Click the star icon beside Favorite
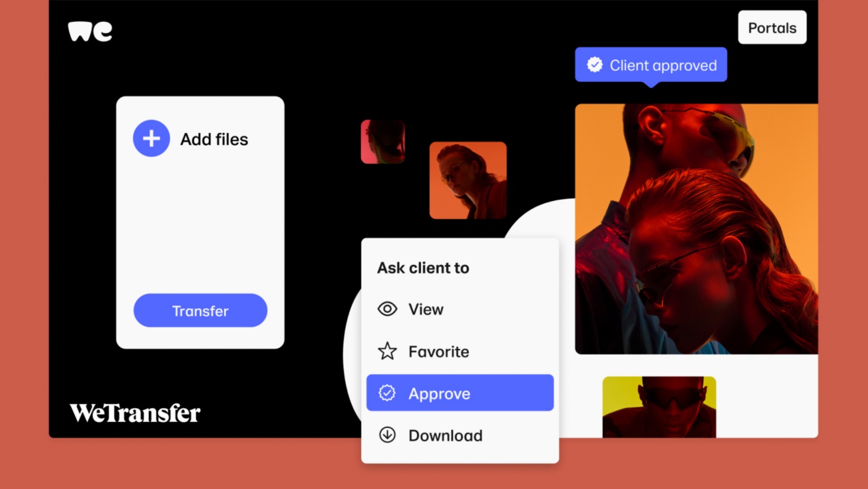This screenshot has width=868, height=489. 387,351
